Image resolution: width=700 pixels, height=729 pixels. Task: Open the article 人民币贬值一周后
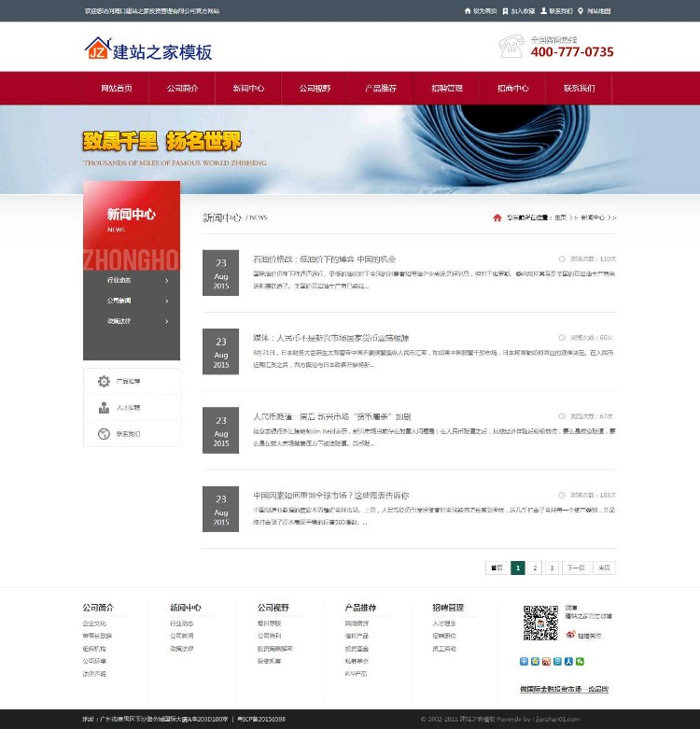pos(332,416)
